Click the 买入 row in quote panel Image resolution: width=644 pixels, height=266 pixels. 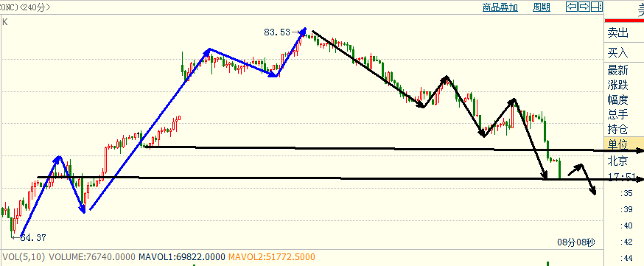624,52
